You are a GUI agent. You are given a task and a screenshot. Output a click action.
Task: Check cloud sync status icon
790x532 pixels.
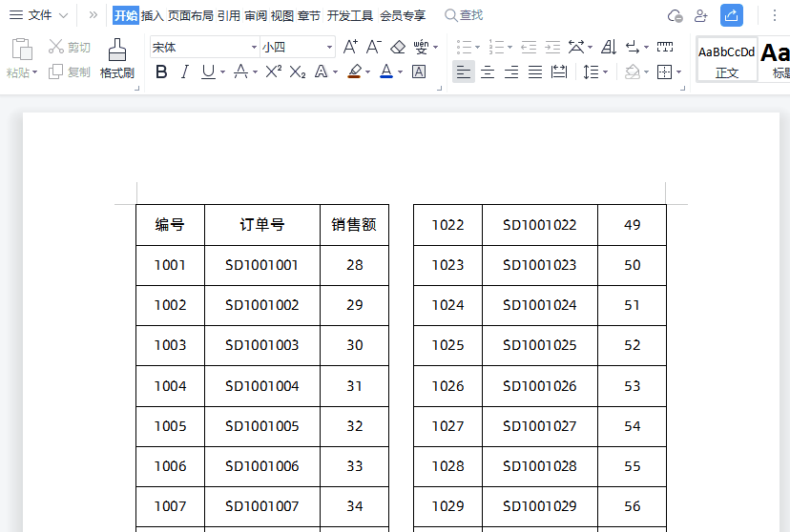(x=675, y=15)
